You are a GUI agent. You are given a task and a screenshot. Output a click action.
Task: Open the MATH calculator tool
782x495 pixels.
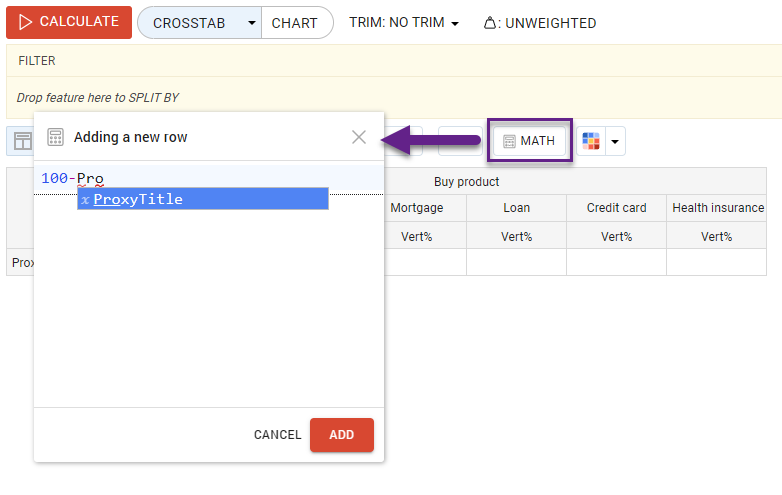click(529, 141)
